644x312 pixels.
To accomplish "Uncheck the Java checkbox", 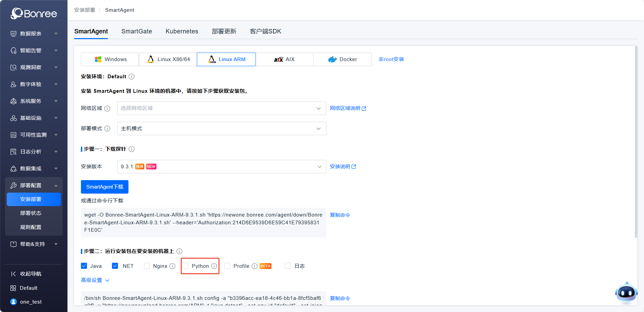I will click(x=84, y=266).
